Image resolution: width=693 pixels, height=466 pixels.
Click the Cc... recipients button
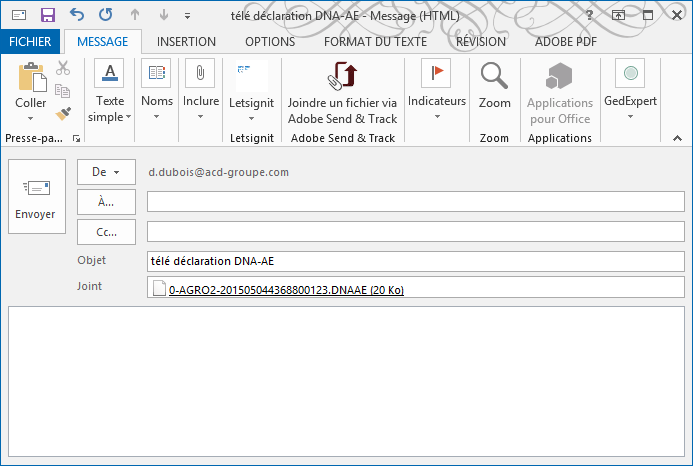pos(106,232)
